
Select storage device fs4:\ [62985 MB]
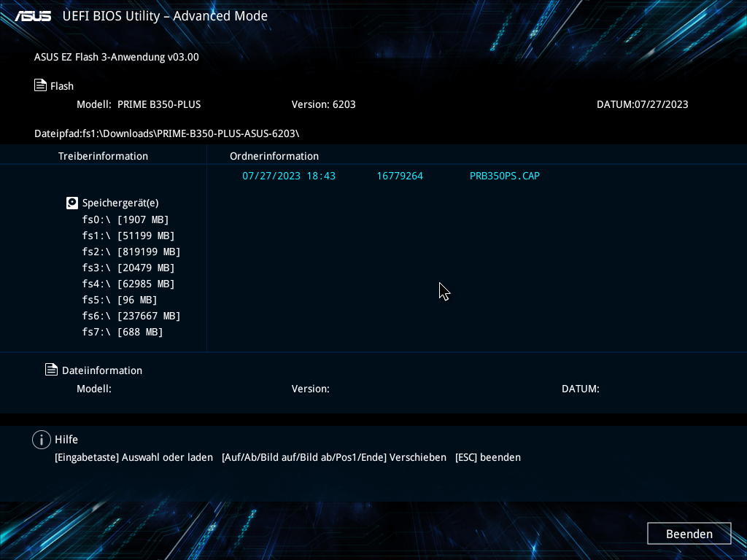tap(128, 284)
